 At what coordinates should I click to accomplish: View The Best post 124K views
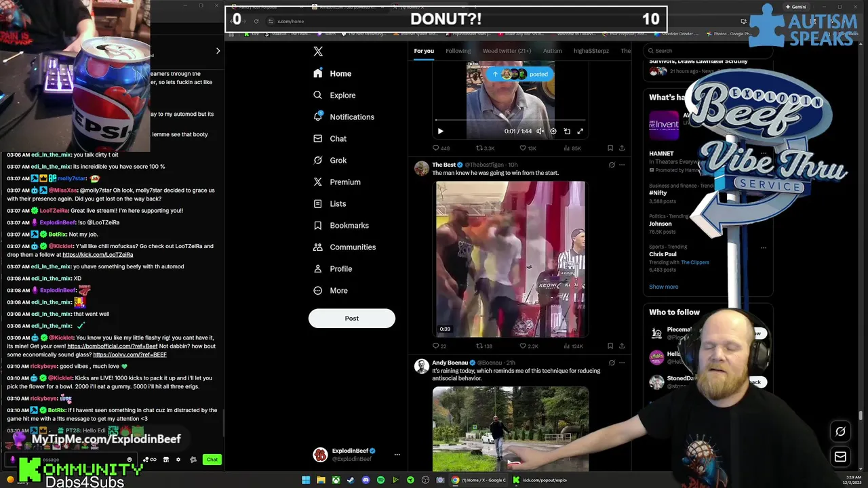click(x=573, y=346)
